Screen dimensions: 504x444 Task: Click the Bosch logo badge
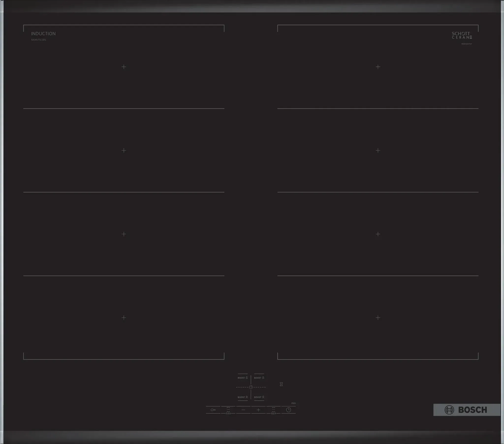pos(467,410)
